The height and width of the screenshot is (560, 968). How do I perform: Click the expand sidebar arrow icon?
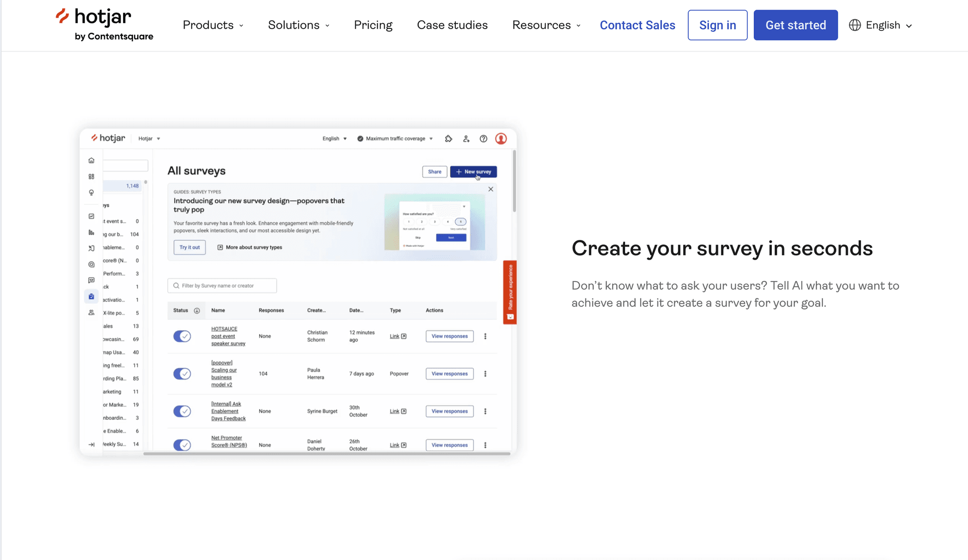[x=91, y=445]
